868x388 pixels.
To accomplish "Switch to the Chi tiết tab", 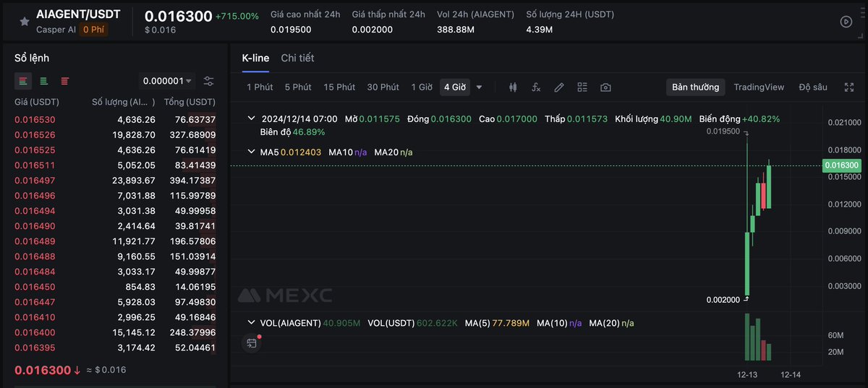I will click(x=297, y=58).
